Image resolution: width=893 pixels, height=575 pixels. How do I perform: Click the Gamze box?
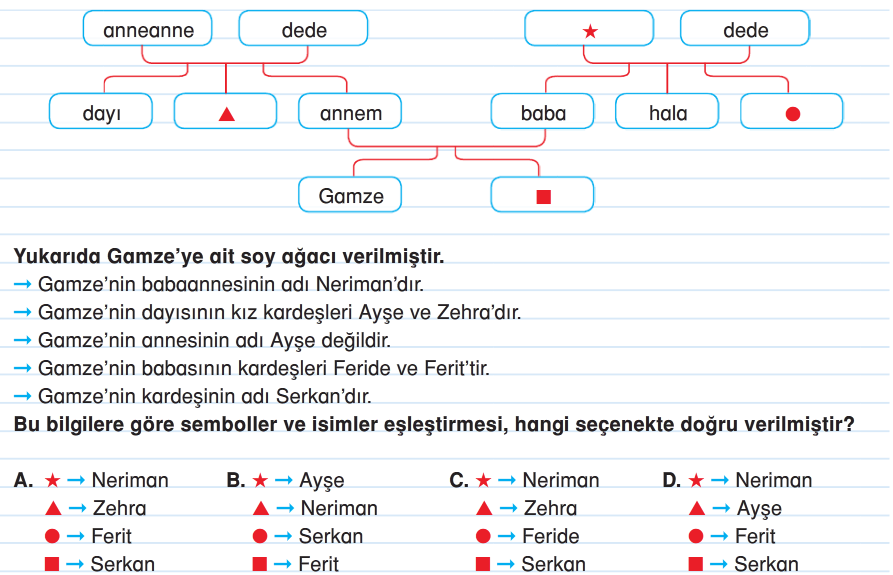point(350,196)
